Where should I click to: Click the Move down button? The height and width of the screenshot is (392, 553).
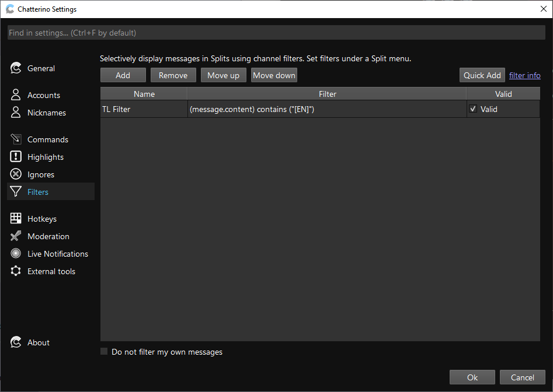(x=274, y=75)
